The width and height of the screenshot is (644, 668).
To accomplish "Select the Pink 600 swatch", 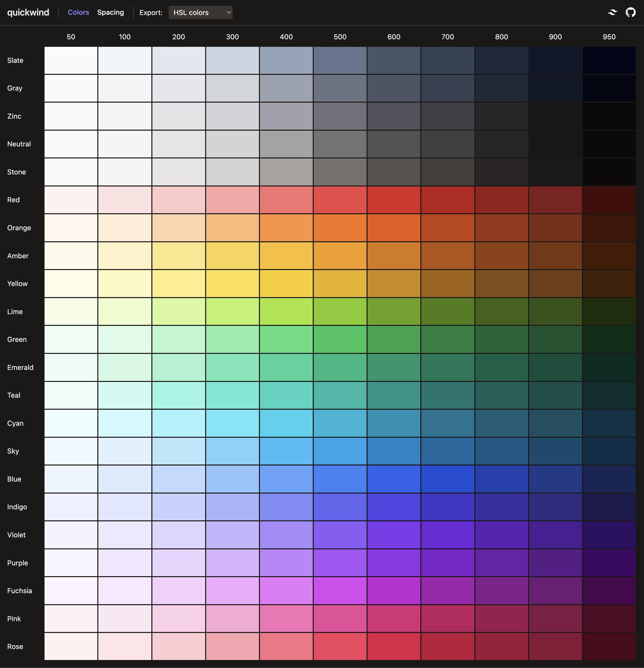I will point(394,619).
